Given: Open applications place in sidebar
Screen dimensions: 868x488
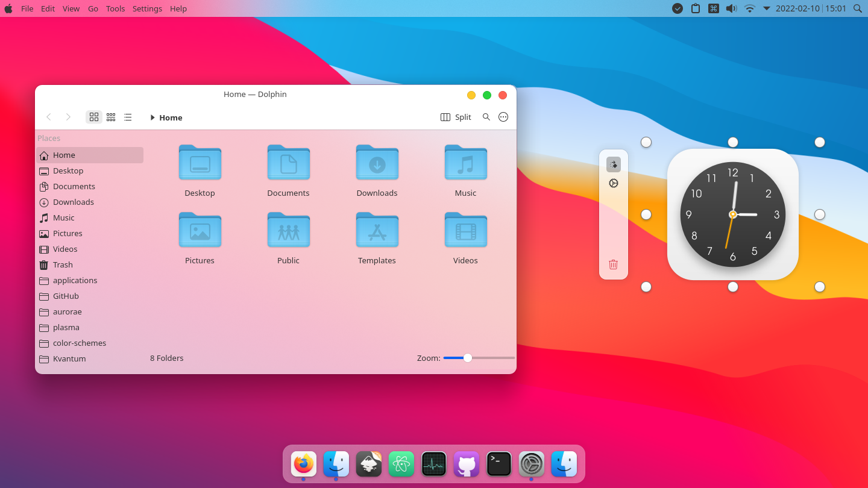Looking at the screenshot, I should 90,280.
